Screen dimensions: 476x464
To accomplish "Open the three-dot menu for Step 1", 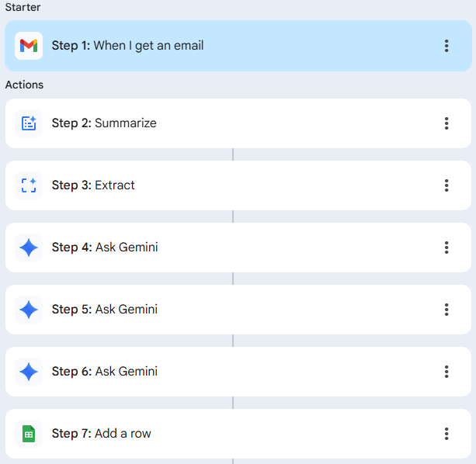I will [x=446, y=46].
